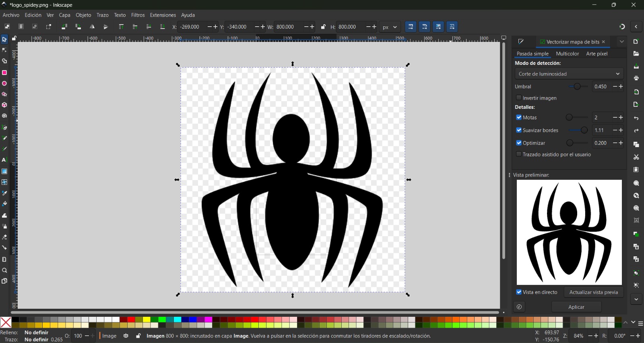The height and width of the screenshot is (343, 644).
Task: Open the Archivo menu
Action: pyautogui.click(x=11, y=15)
